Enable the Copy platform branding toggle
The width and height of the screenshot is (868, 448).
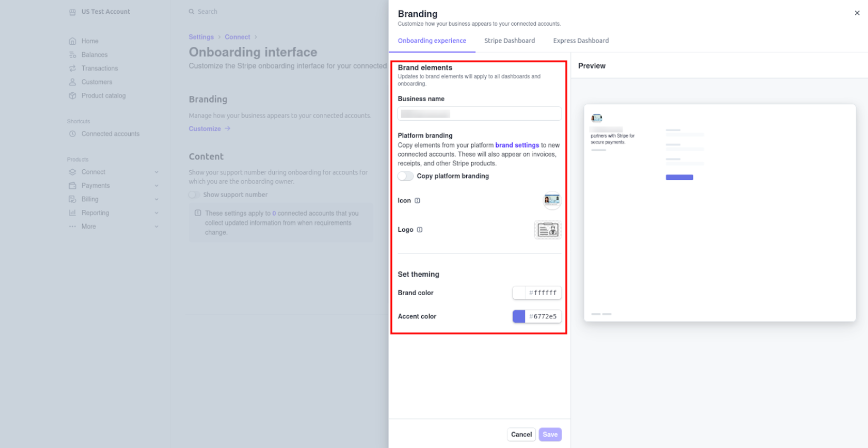406,176
